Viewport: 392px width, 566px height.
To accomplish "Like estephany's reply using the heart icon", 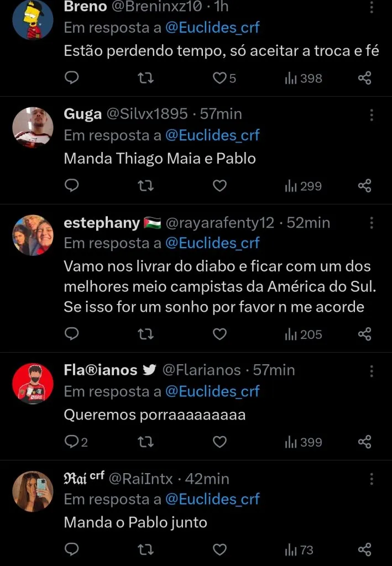I will (219, 334).
